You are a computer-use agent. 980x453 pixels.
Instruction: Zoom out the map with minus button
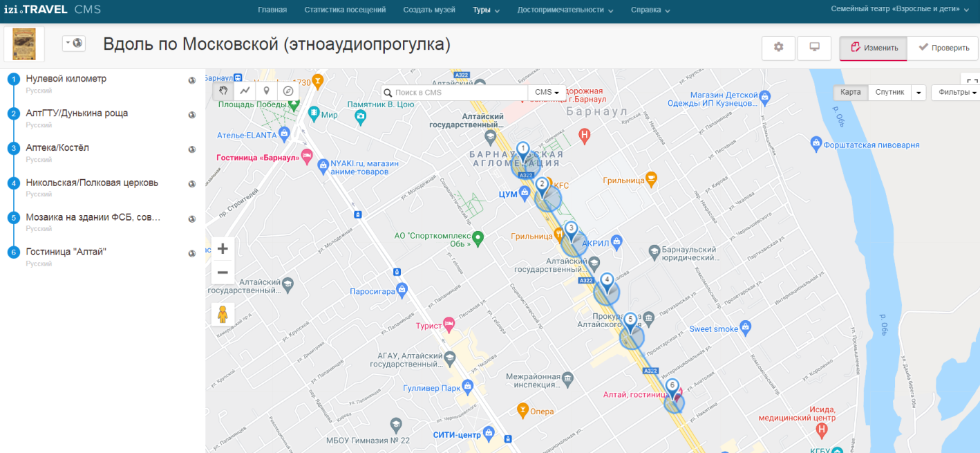tap(223, 272)
